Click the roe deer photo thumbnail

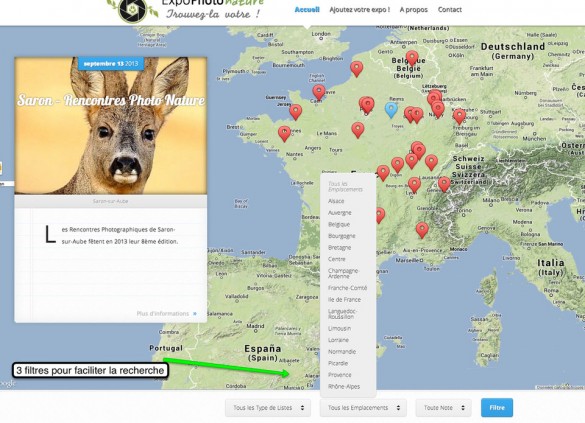pyautogui.click(x=111, y=125)
